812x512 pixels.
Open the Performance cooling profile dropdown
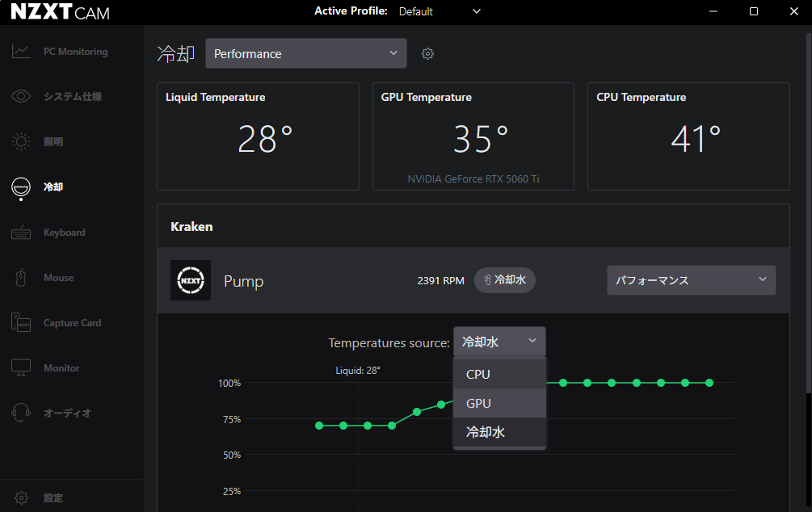[x=306, y=53]
